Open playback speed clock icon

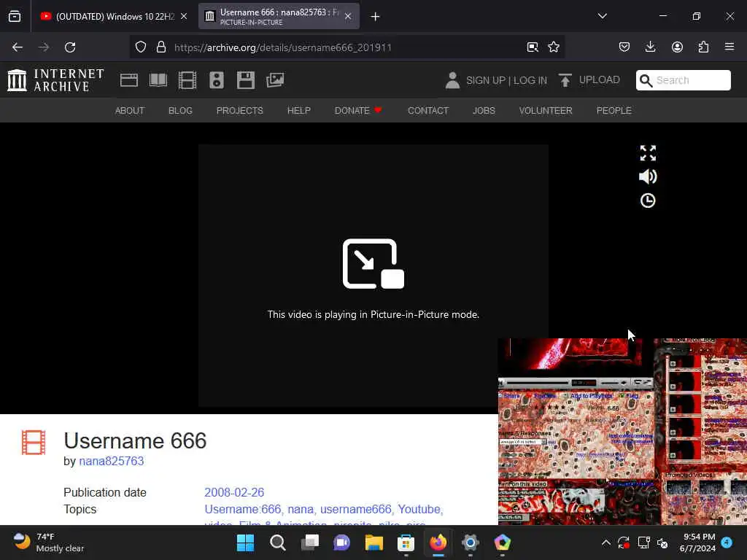coord(648,201)
